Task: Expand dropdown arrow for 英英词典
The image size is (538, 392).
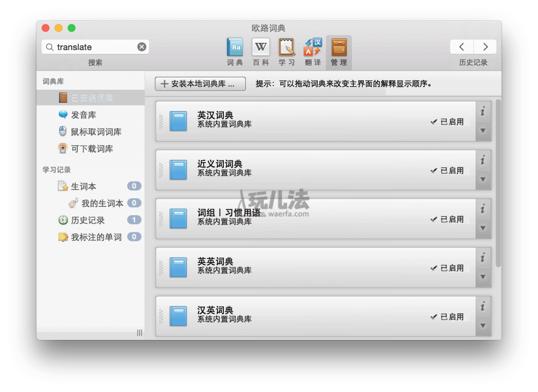Action: [x=483, y=277]
